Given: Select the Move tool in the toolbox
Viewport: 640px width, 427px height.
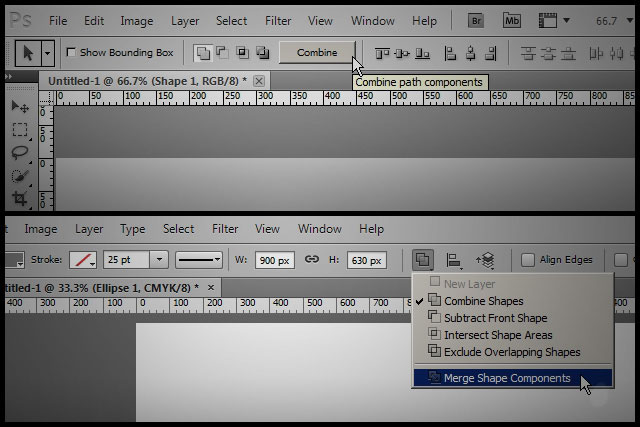Looking at the screenshot, I should 19,107.
